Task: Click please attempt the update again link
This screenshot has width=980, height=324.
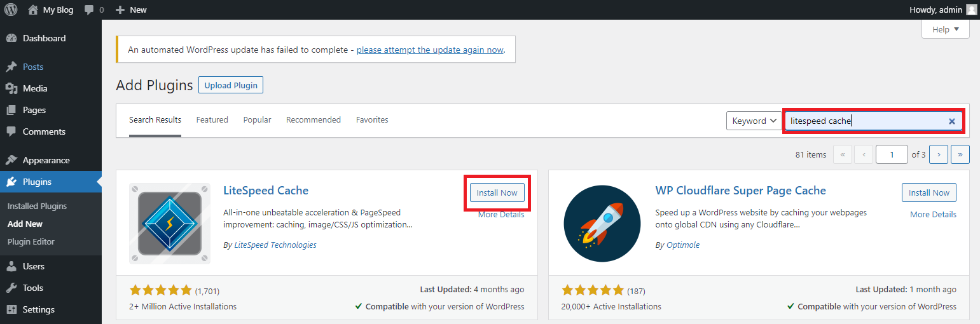Action: click(x=430, y=50)
